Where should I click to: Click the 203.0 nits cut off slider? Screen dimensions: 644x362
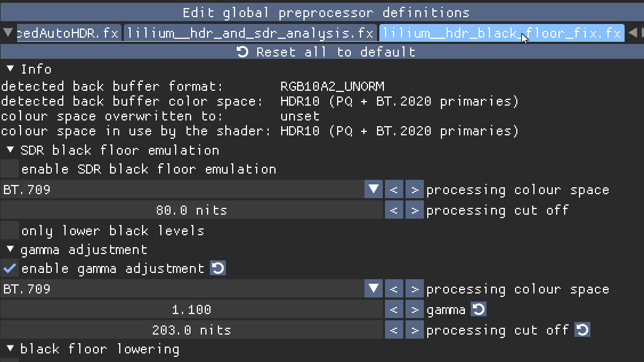click(192, 330)
